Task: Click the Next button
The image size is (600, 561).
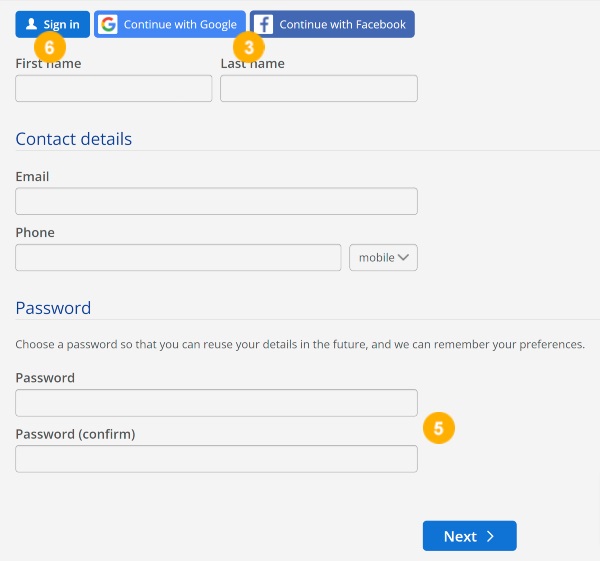Action: [x=470, y=536]
